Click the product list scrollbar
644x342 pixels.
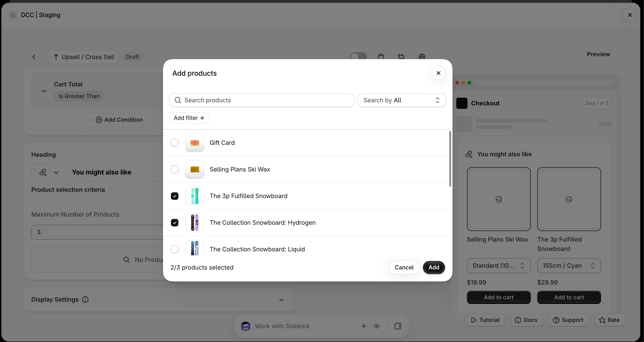click(450, 159)
